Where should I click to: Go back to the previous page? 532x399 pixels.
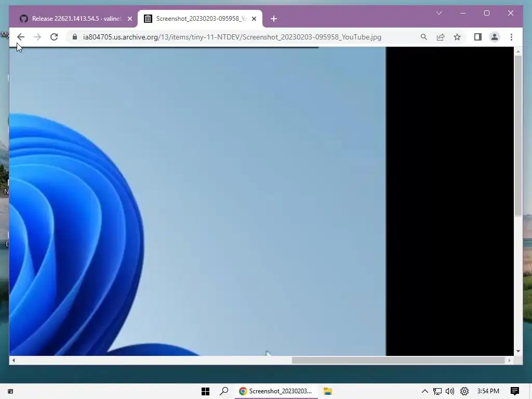(21, 37)
